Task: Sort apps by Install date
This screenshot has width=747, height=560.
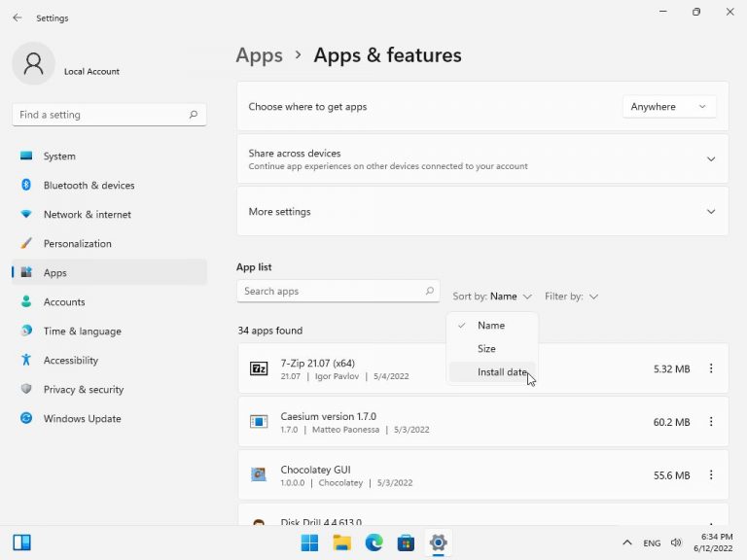Action: (x=502, y=372)
